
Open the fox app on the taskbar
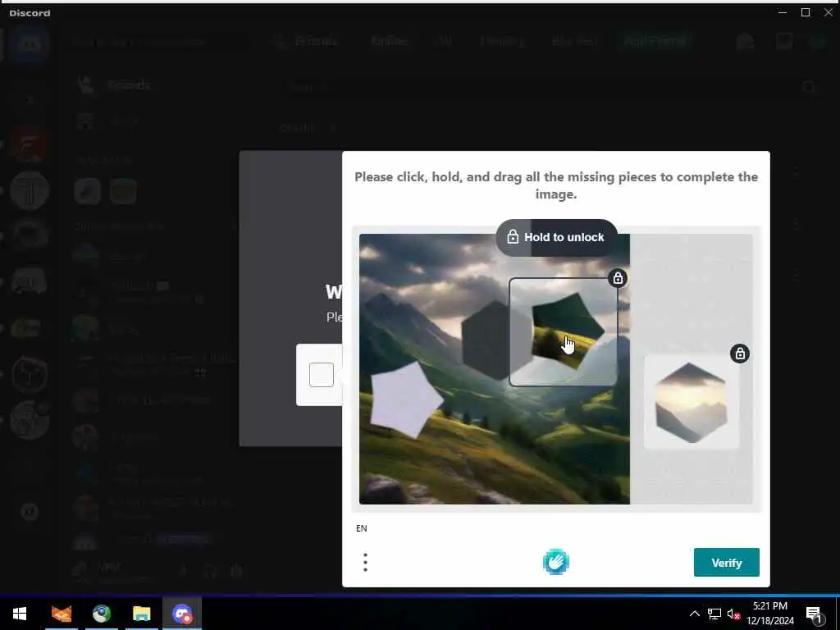[x=61, y=614]
